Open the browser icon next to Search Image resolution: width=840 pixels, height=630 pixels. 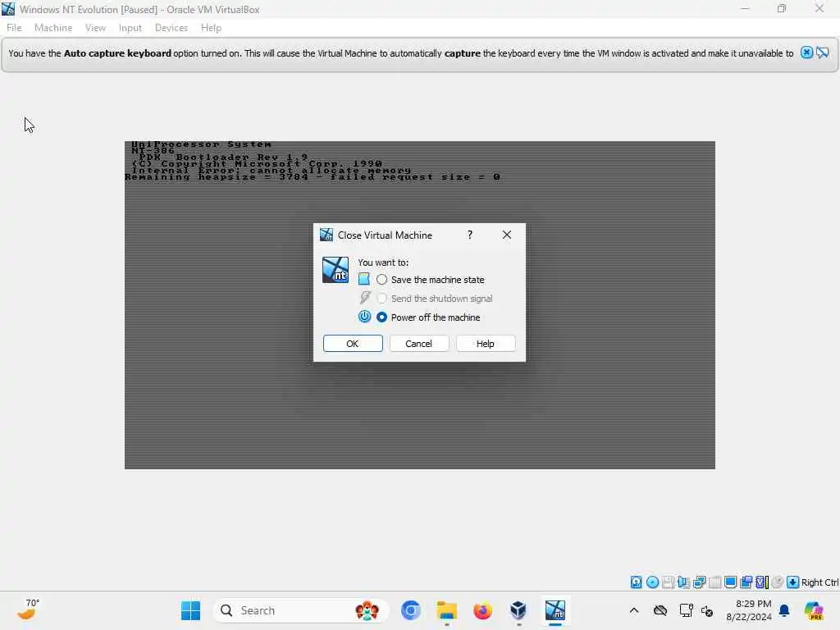coord(411,610)
